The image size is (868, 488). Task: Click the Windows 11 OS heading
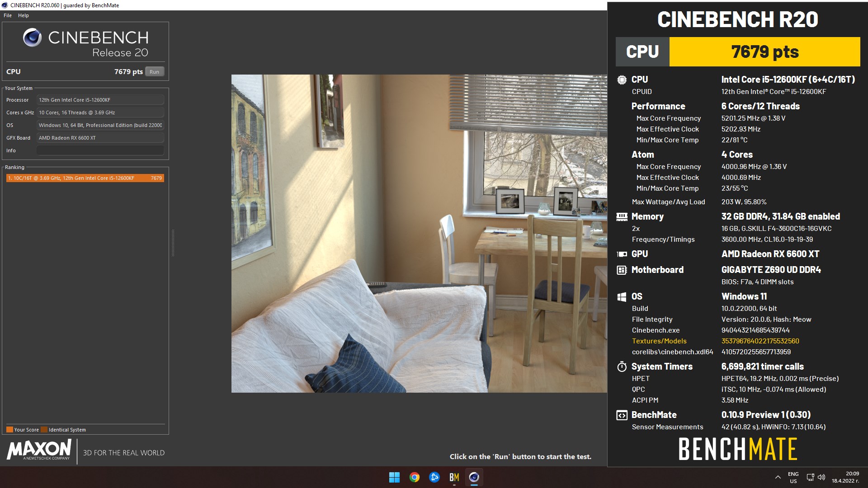(744, 296)
